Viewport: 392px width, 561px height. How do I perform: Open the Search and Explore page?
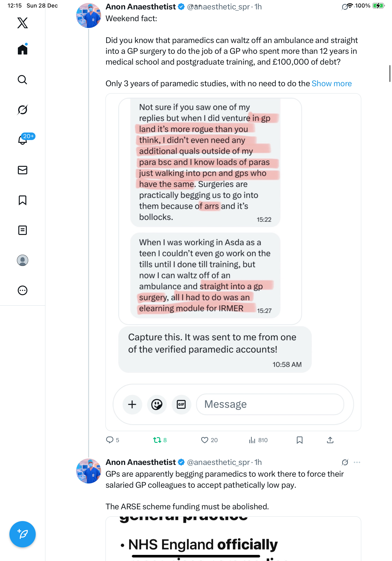click(23, 80)
